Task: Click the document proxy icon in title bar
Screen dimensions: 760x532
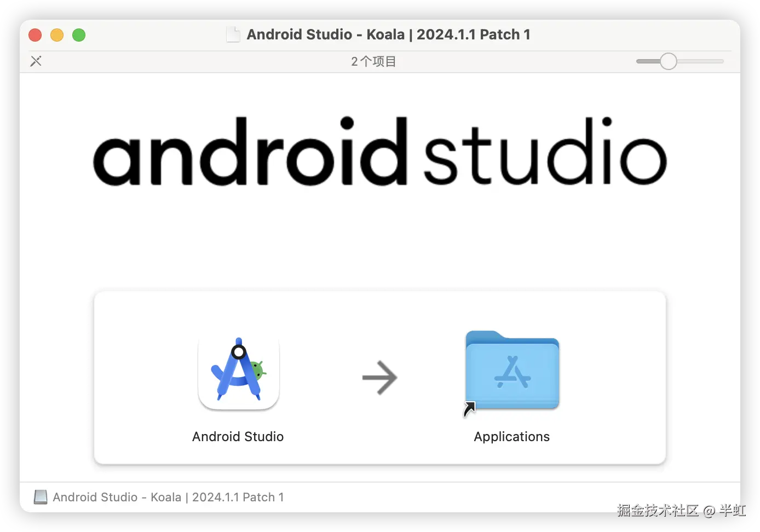Action: 233,34
